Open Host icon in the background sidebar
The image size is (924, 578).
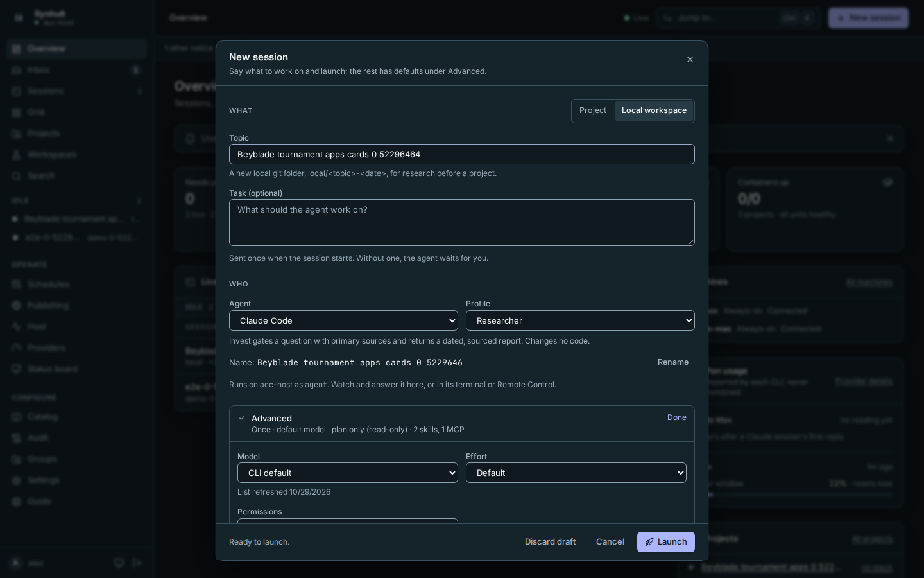pyautogui.click(x=17, y=327)
